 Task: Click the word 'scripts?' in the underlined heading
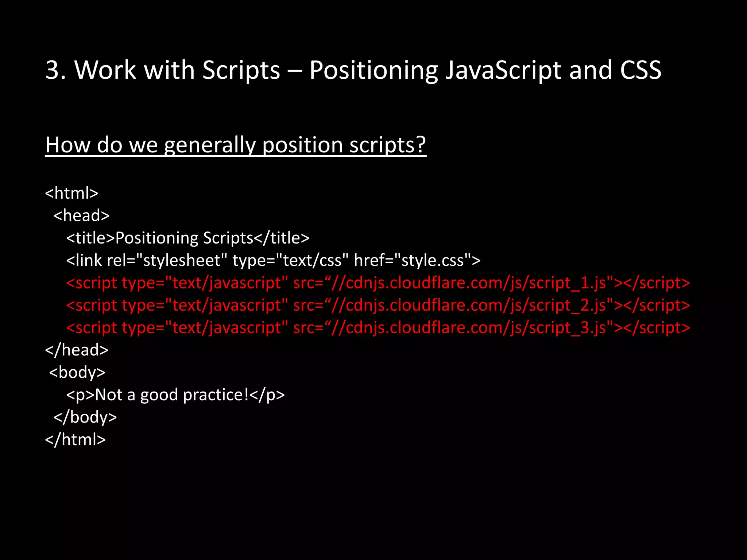[x=388, y=145]
